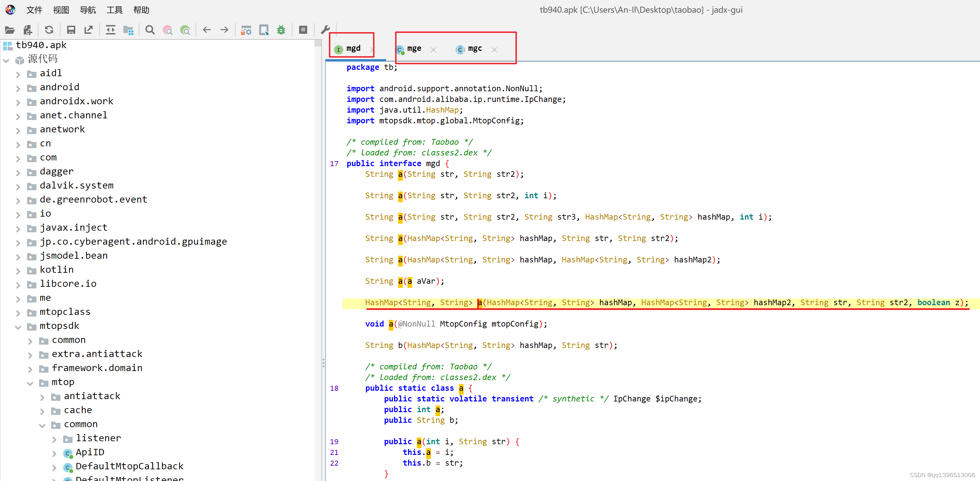Screen dimensions: 980x481
Task: Click the Add files toolbar icon
Action: pos(28,30)
